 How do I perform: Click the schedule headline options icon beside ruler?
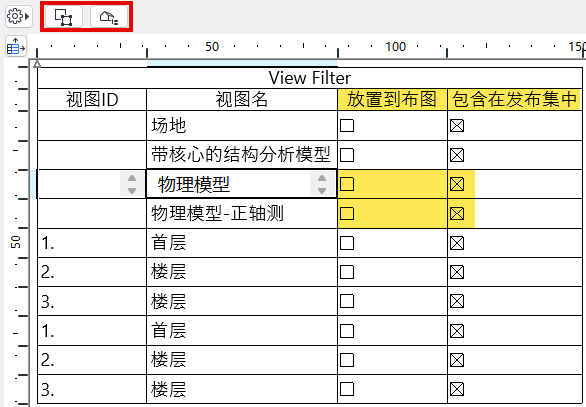click(16, 47)
